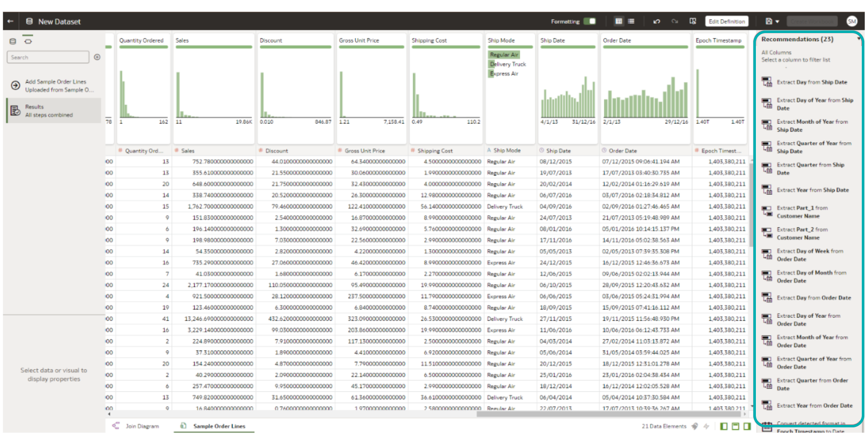868x447 pixels.
Task: Click Extract Day from Order Date icon
Action: tap(767, 298)
